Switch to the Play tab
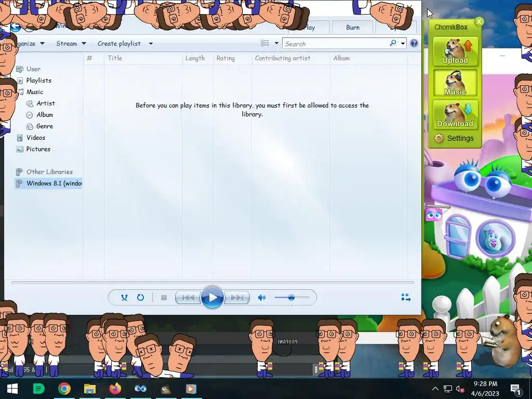Viewport: 532px width, 399px height. pos(310,28)
